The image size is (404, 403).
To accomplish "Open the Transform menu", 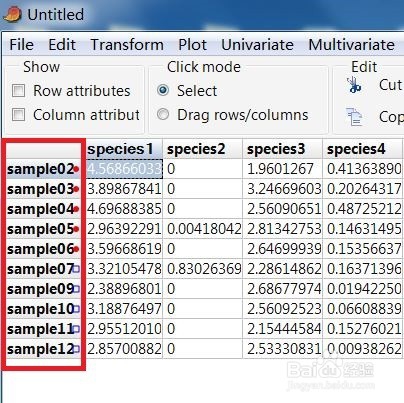I will point(127,45).
